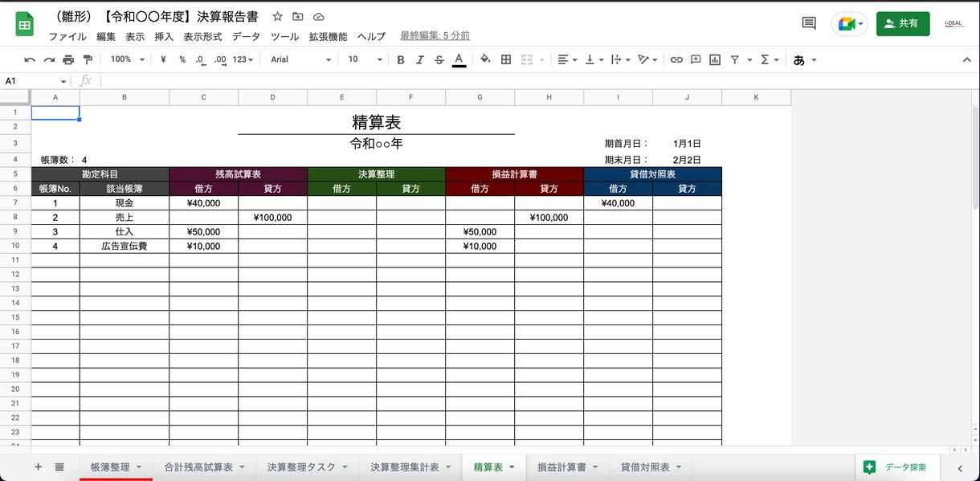980x481 pixels.
Task: Open the fill color bucket
Action: pyautogui.click(x=485, y=59)
